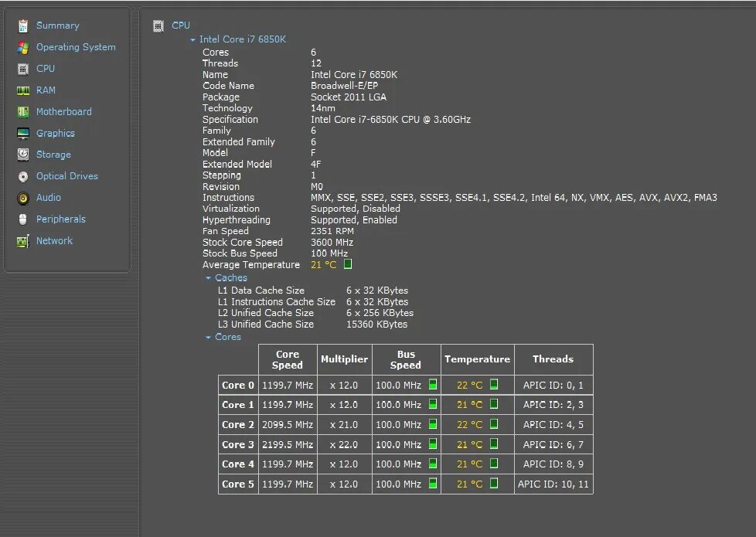Click Core 1 temperature graph icon
Screen dimensions: 756x537
tap(494, 404)
